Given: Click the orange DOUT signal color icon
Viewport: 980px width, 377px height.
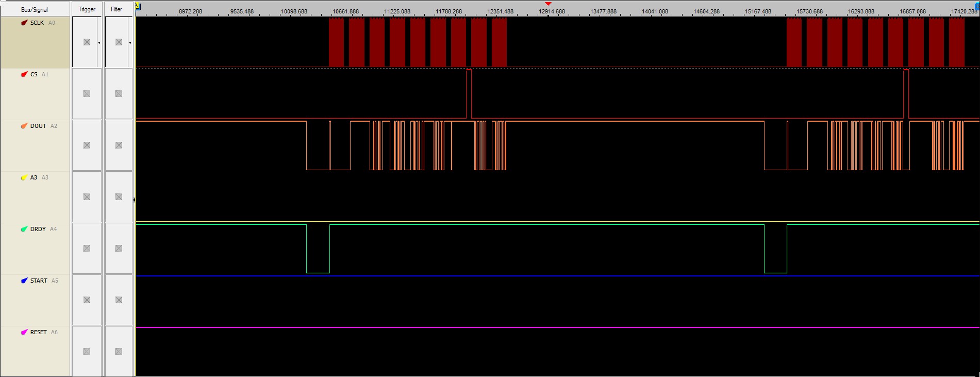Looking at the screenshot, I should [x=24, y=126].
